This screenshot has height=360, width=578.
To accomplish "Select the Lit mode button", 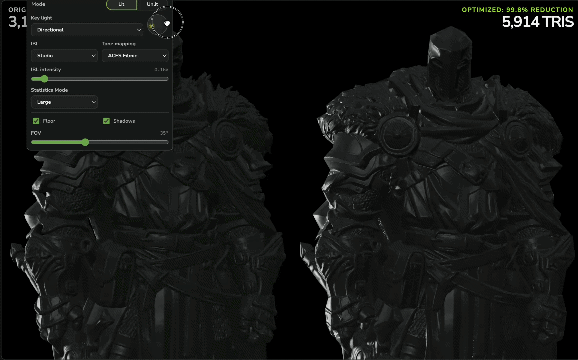I will click(x=121, y=4).
